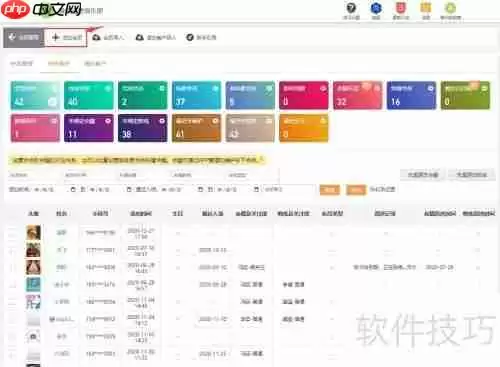
Task: Click the second orange filter button
Action: click(356, 190)
